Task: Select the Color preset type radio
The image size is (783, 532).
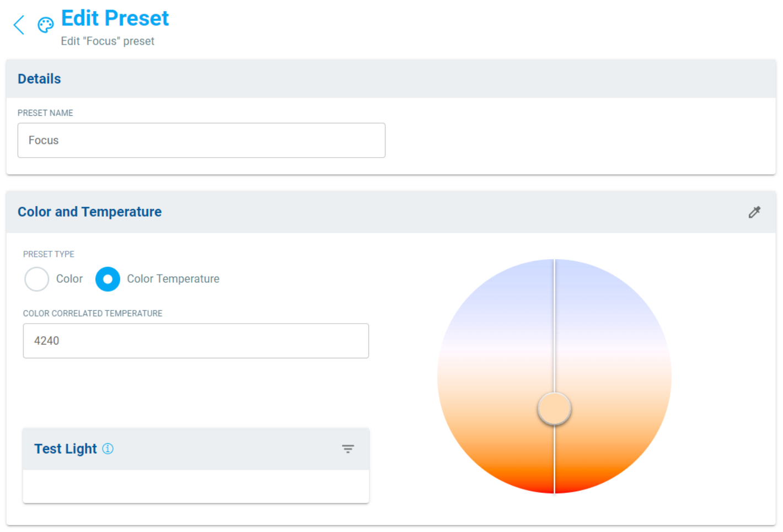Action: click(x=37, y=279)
